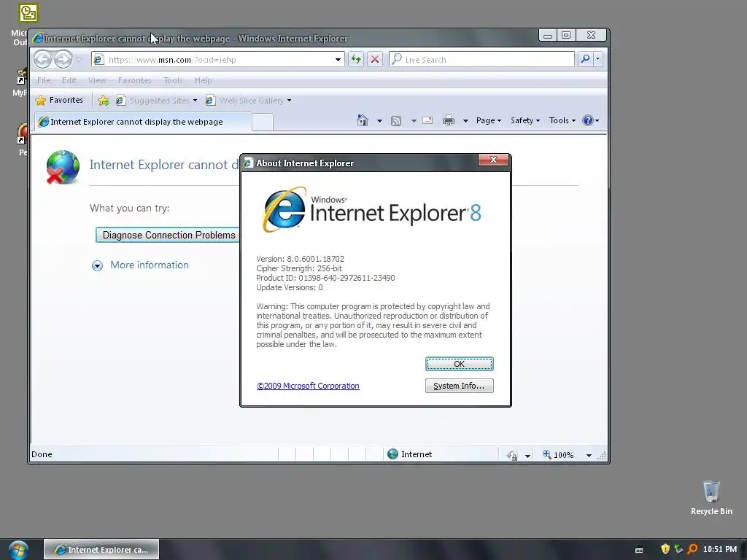This screenshot has height=560, width=747.
Task: Click the zoom magnifier 100% icon
Action: (x=547, y=454)
